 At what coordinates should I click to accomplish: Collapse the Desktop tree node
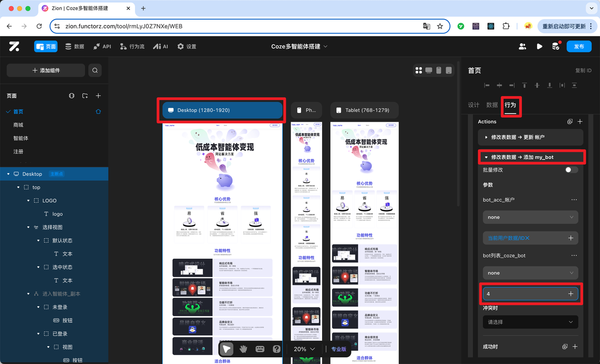[8, 174]
